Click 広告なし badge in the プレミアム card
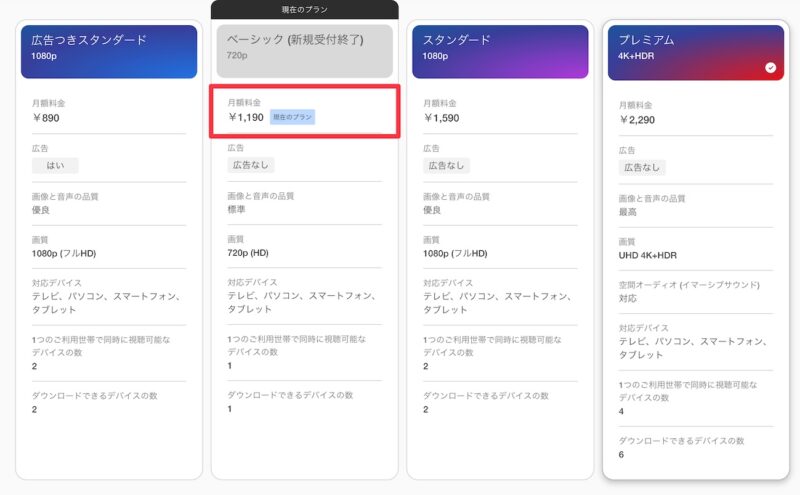The height and width of the screenshot is (495, 800). [642, 167]
